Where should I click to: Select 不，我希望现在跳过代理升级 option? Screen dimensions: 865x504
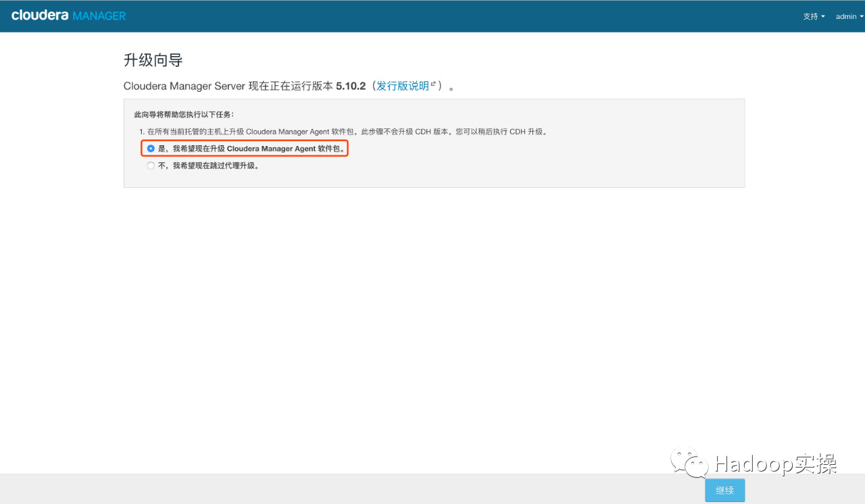[151, 166]
